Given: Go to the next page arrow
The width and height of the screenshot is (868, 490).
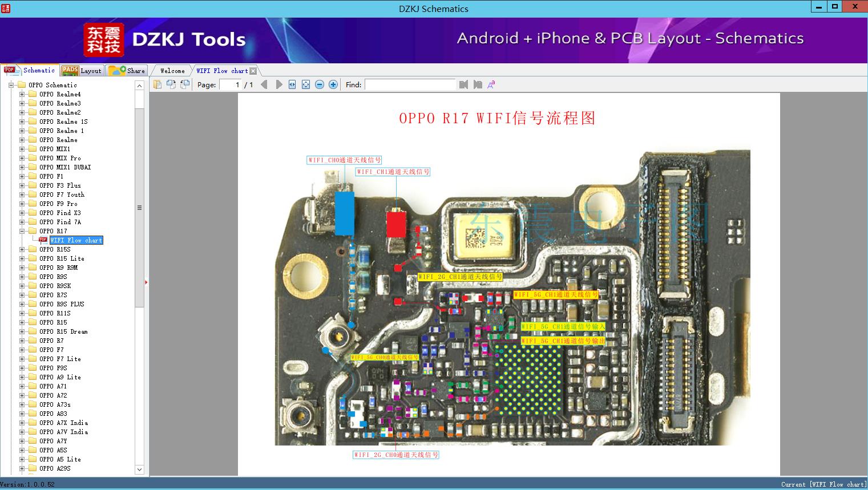Looking at the screenshot, I should (x=279, y=84).
